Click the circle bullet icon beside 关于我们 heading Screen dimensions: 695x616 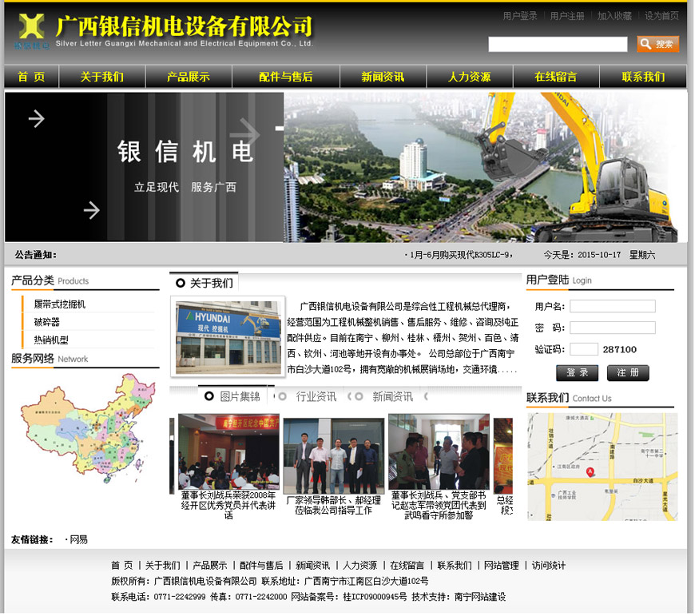click(x=181, y=283)
